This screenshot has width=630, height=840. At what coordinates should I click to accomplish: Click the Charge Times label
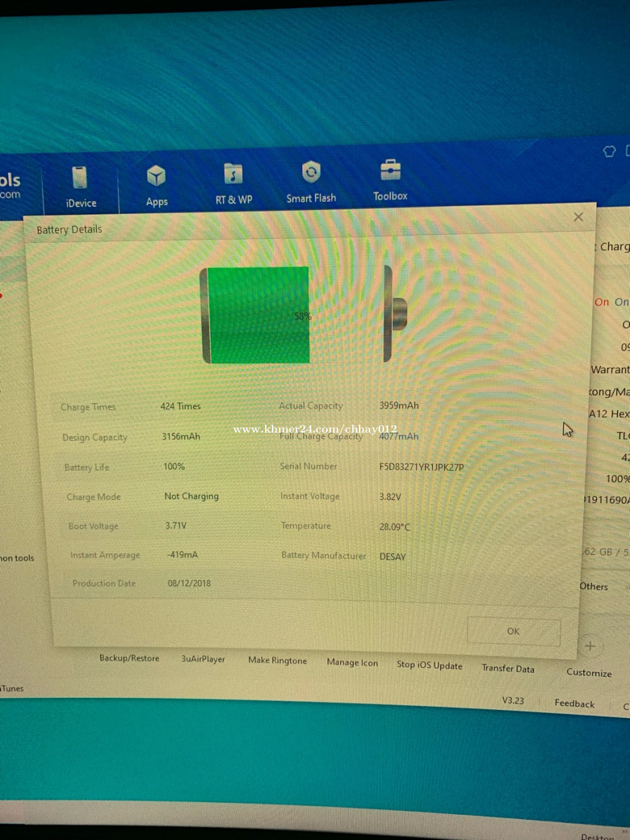click(88, 407)
